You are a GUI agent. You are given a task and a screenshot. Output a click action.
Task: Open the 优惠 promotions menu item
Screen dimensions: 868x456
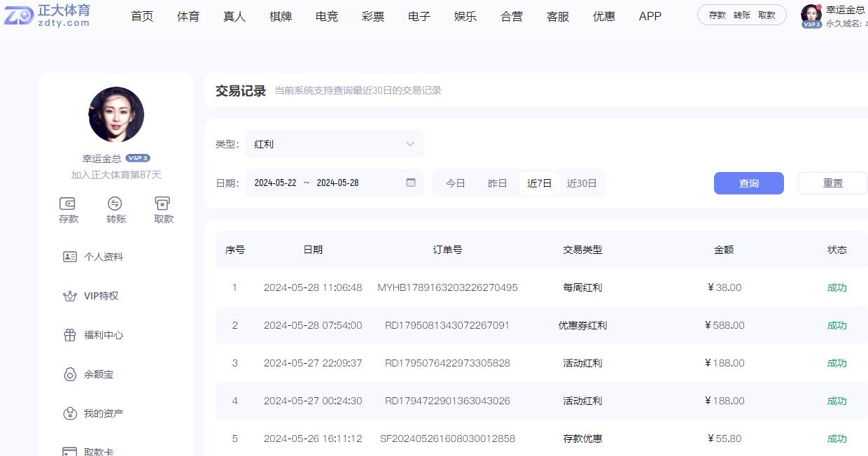pos(603,16)
